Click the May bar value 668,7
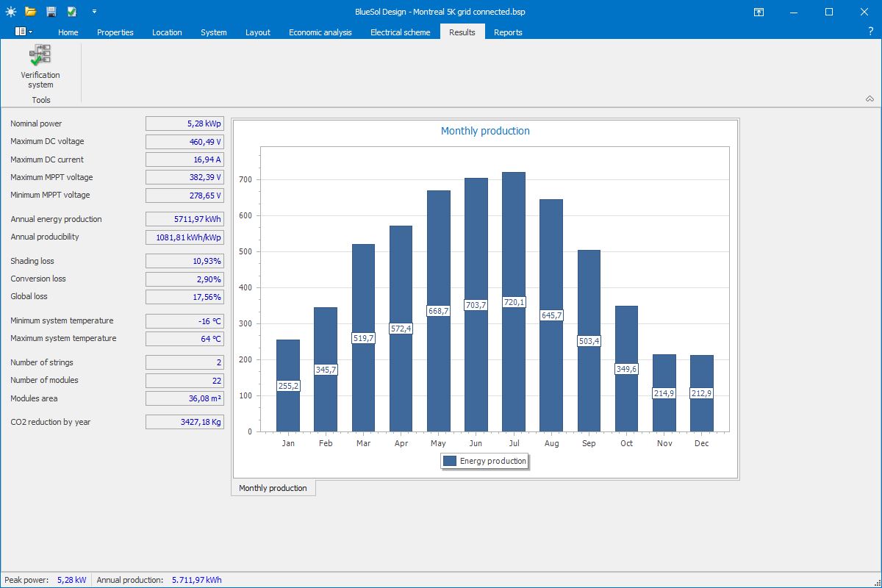Viewport: 882px width, 588px height. pos(438,311)
